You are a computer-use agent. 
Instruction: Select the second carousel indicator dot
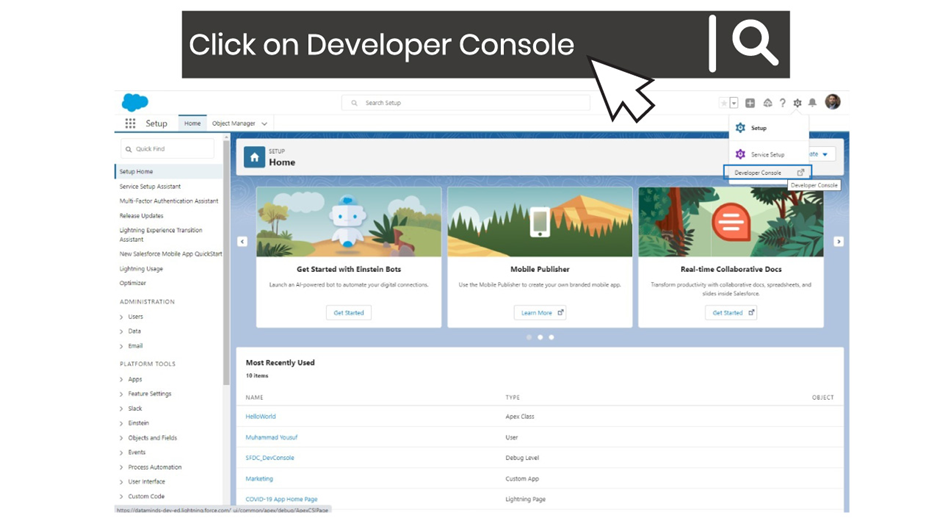click(x=540, y=337)
